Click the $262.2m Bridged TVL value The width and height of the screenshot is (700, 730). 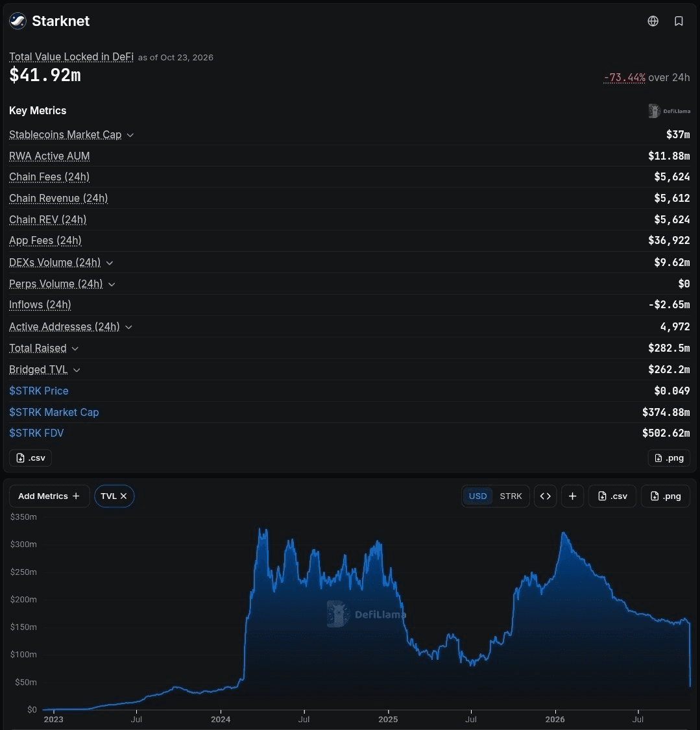669,370
